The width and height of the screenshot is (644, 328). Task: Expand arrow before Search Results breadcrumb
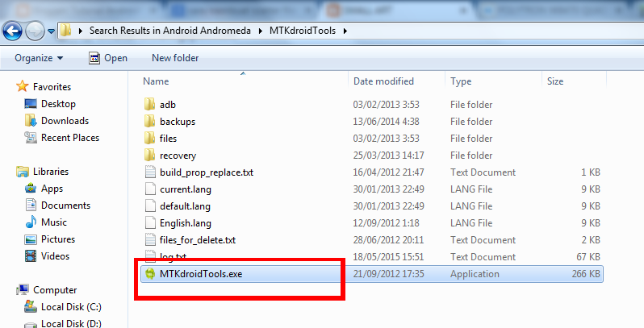[81, 31]
